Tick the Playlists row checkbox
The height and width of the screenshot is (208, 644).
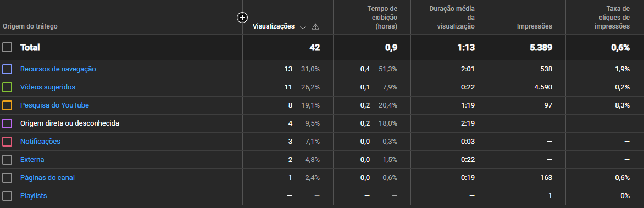click(7, 196)
